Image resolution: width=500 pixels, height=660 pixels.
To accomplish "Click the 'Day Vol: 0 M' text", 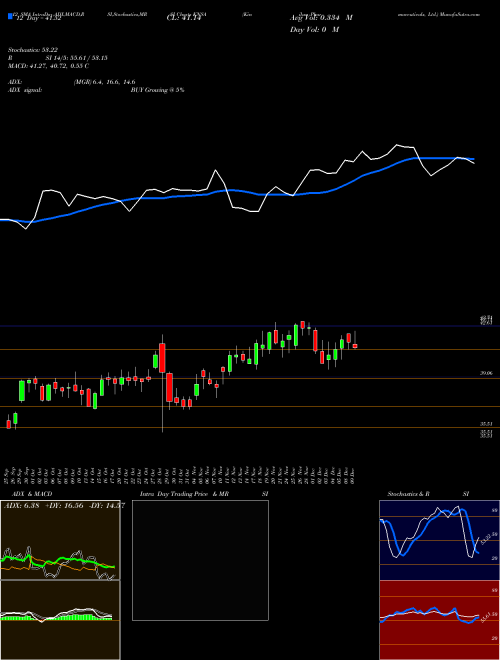I will [x=314, y=30].
